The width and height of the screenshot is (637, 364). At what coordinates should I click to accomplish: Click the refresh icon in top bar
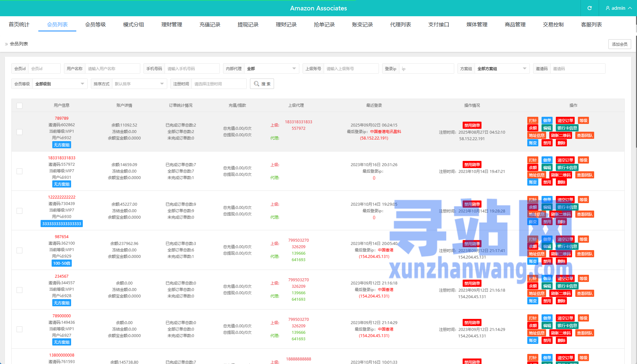point(590,8)
